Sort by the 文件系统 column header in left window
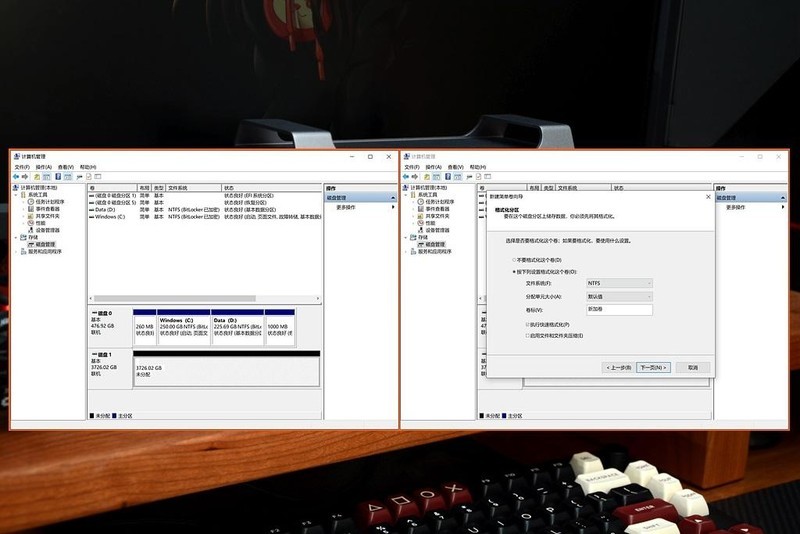The height and width of the screenshot is (534, 800). 193,188
